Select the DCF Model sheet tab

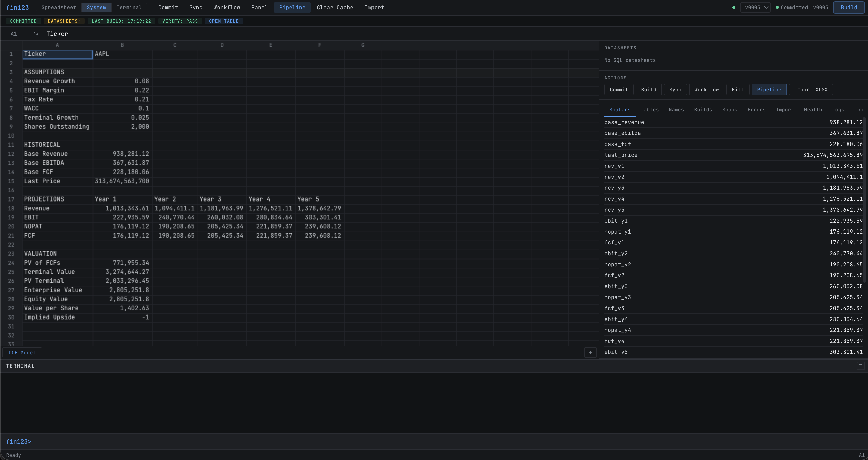(x=22, y=353)
